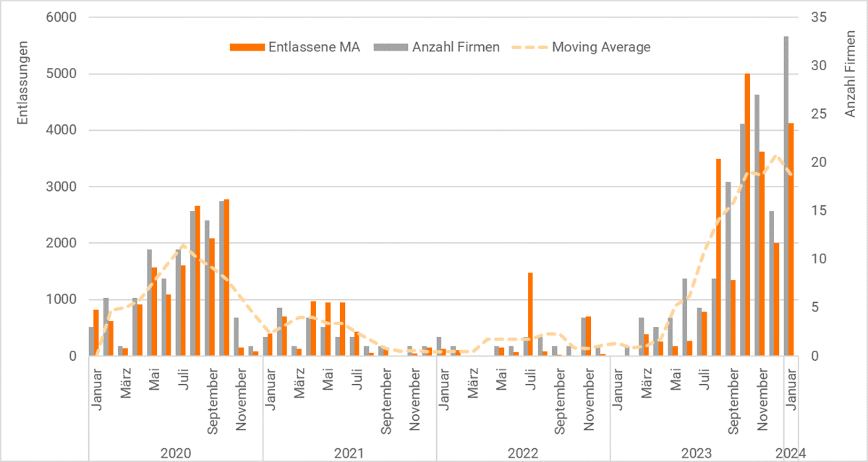The width and height of the screenshot is (868, 462).
Task: Select the 2023 year label
Action: (697, 453)
